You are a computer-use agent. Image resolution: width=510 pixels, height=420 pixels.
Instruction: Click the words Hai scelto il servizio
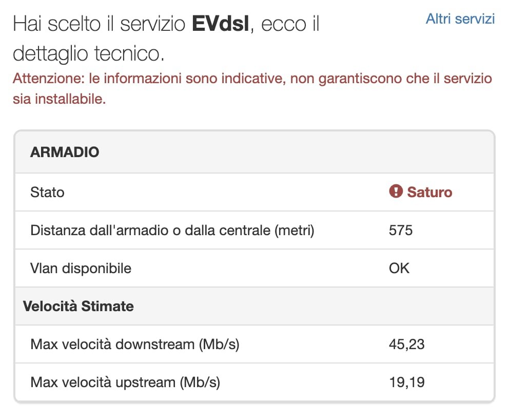click(x=99, y=24)
